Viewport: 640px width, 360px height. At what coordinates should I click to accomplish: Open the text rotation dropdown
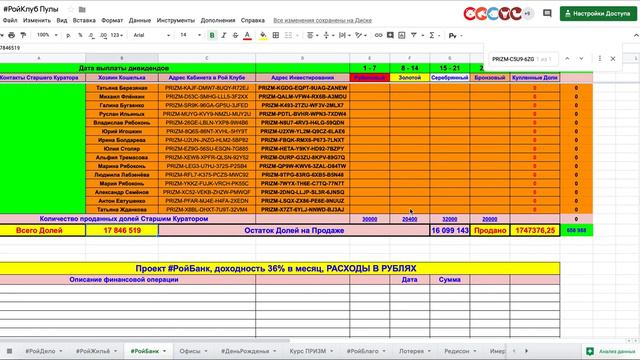[x=360, y=36]
